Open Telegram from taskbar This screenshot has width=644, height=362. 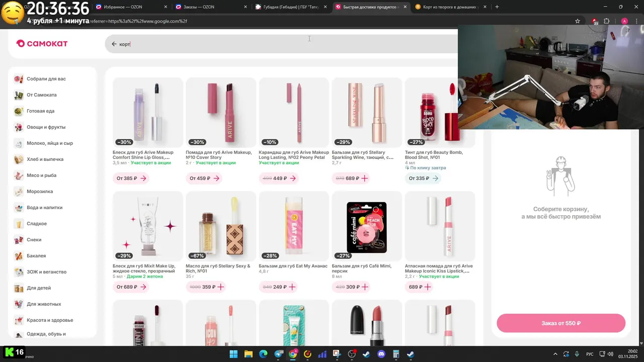pos(278,354)
